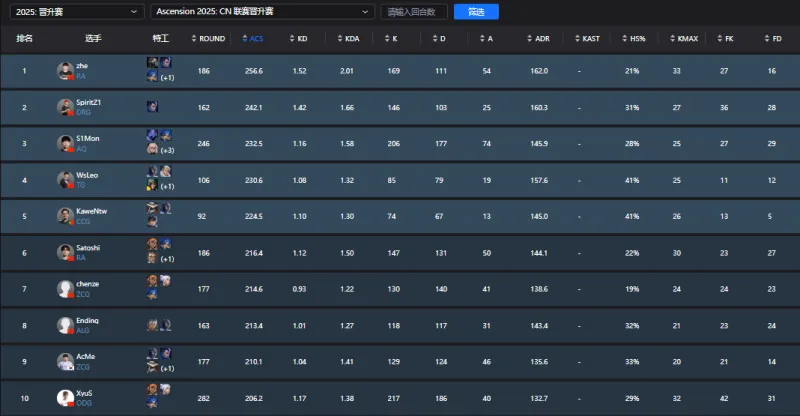Open WsLeo's player profile link
800x416 pixels.
click(x=88, y=173)
